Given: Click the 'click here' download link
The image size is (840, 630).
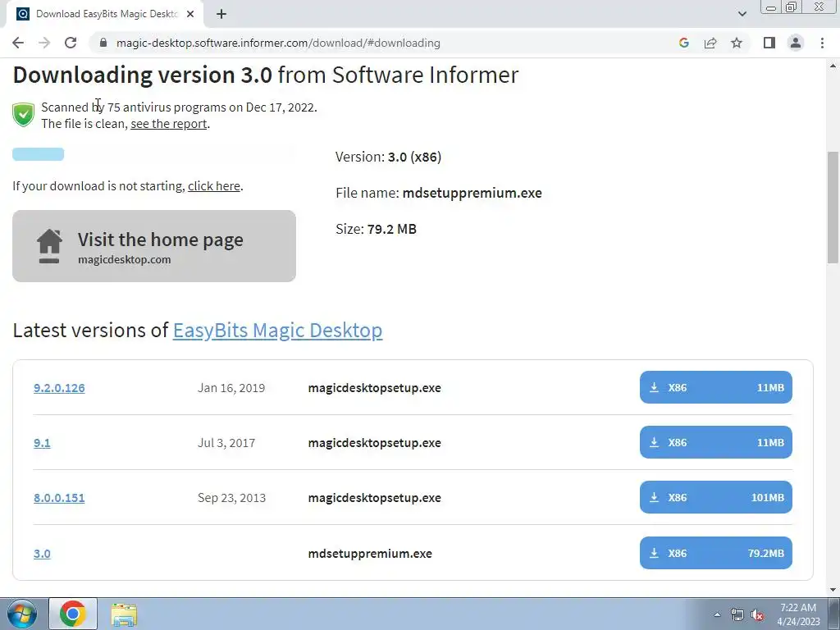Looking at the screenshot, I should pos(214,186).
